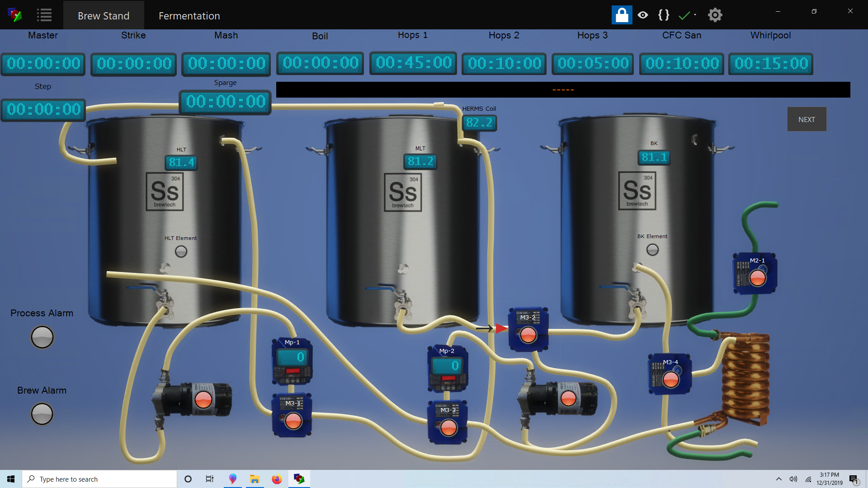This screenshot has height=488, width=868.
Task: Toggle valve M3-3 red button
Action: (x=448, y=427)
